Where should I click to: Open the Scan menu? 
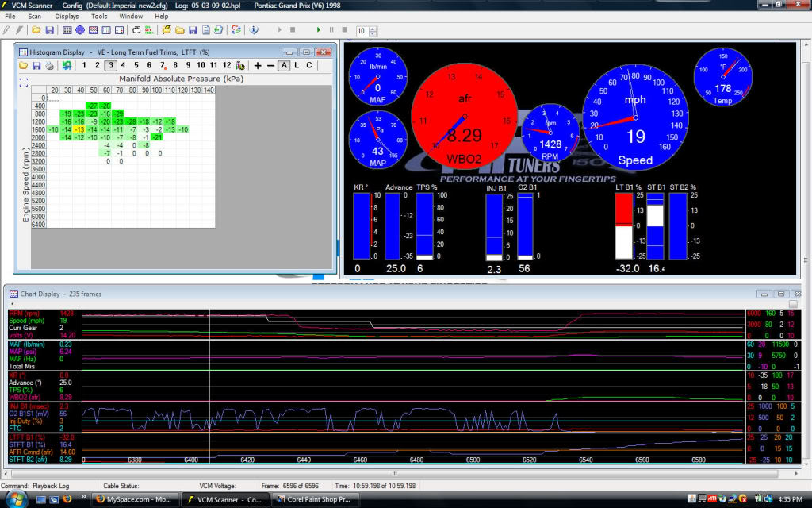[x=34, y=17]
